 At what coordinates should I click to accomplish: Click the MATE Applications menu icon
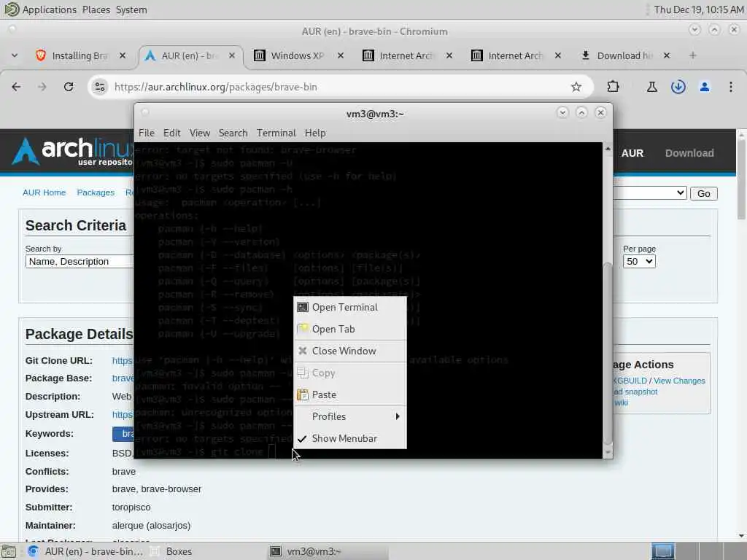coord(10,9)
